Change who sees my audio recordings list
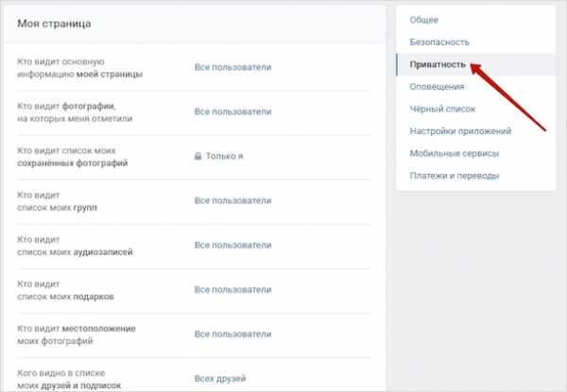Viewport: 567px width, 392px height. tap(232, 245)
